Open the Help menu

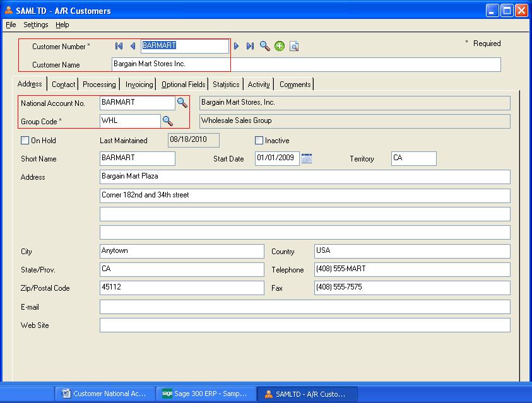(x=62, y=25)
